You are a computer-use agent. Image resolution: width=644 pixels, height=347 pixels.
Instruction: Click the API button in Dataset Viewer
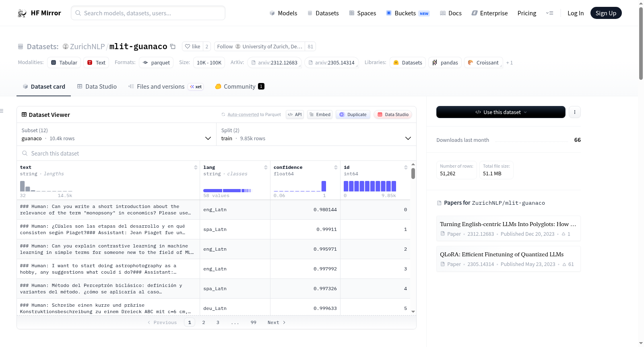295,114
